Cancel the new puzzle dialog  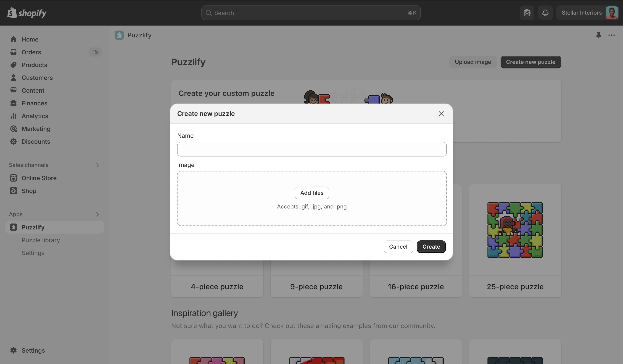pyautogui.click(x=398, y=247)
